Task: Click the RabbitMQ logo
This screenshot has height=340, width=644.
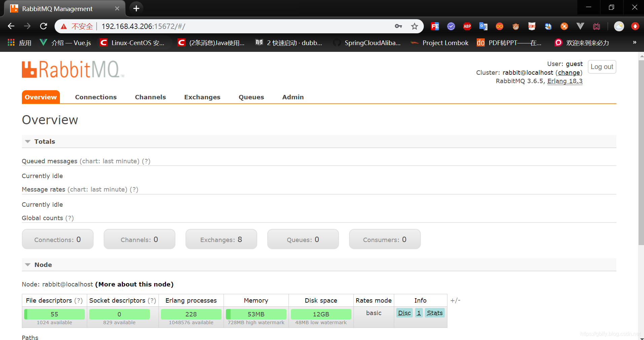Action: [73, 69]
